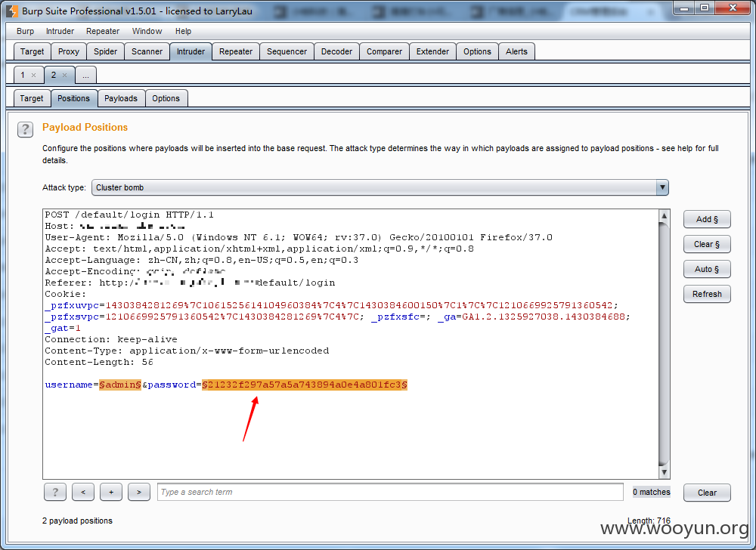Switch to the Comparer tab
The height and width of the screenshot is (550, 756).
click(x=384, y=51)
